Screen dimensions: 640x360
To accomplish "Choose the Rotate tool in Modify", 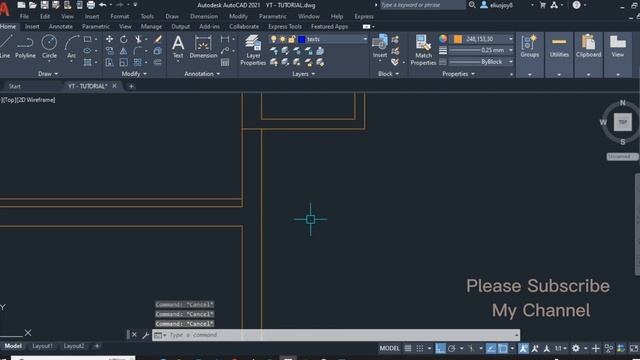I will [x=123, y=39].
